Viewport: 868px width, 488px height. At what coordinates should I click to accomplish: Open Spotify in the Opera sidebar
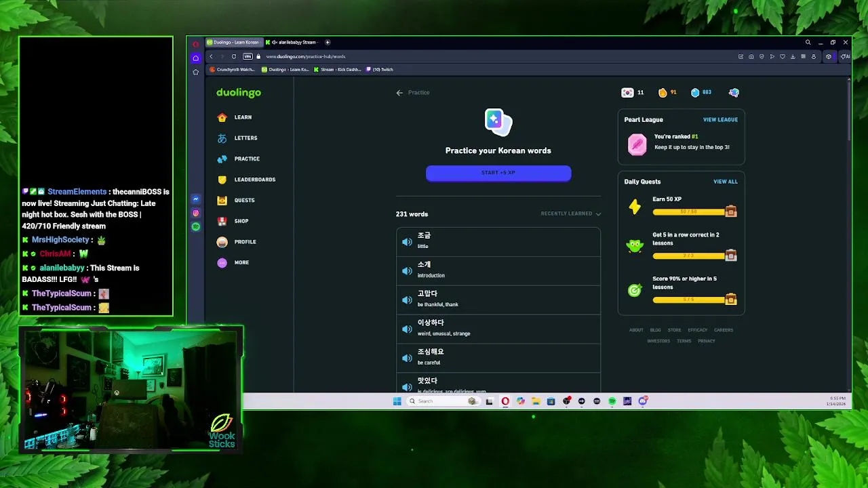(x=196, y=226)
